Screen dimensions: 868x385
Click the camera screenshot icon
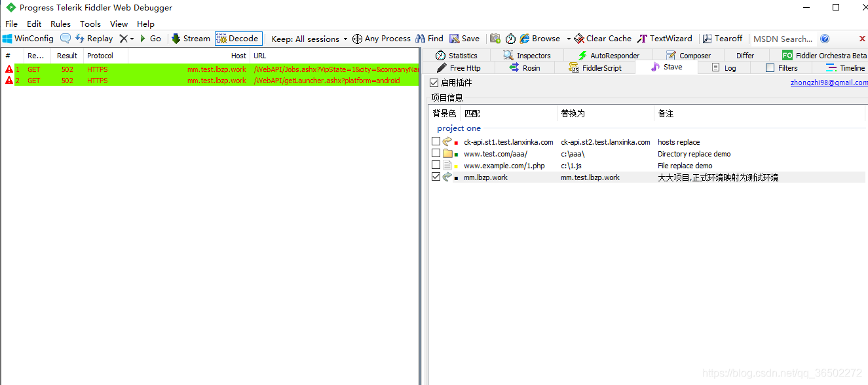point(495,39)
